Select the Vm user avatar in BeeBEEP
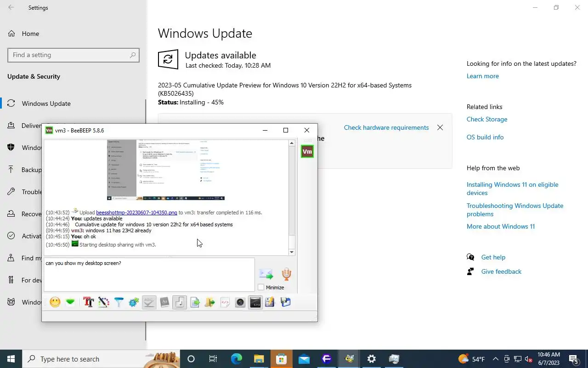The width and height of the screenshot is (588, 368). pos(307,151)
